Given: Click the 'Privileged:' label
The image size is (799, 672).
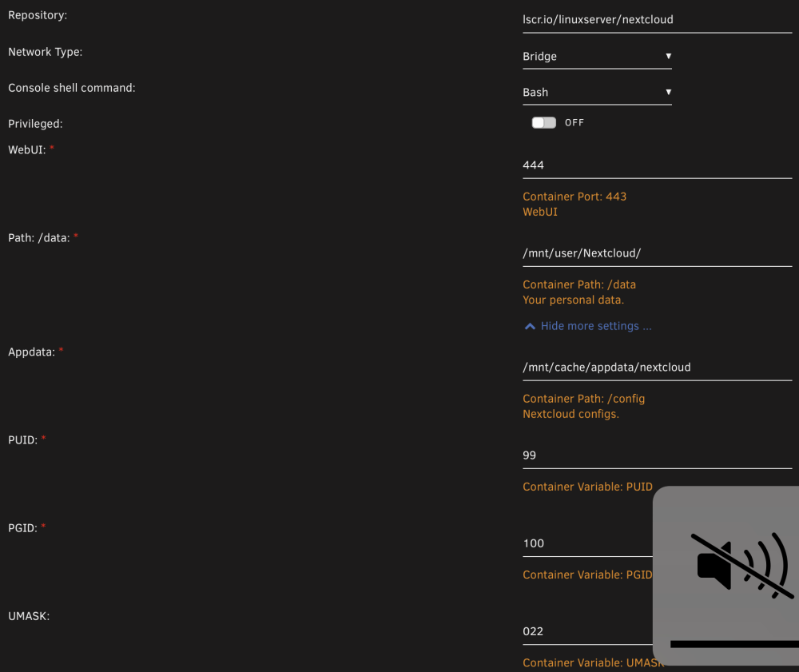Looking at the screenshot, I should point(35,124).
